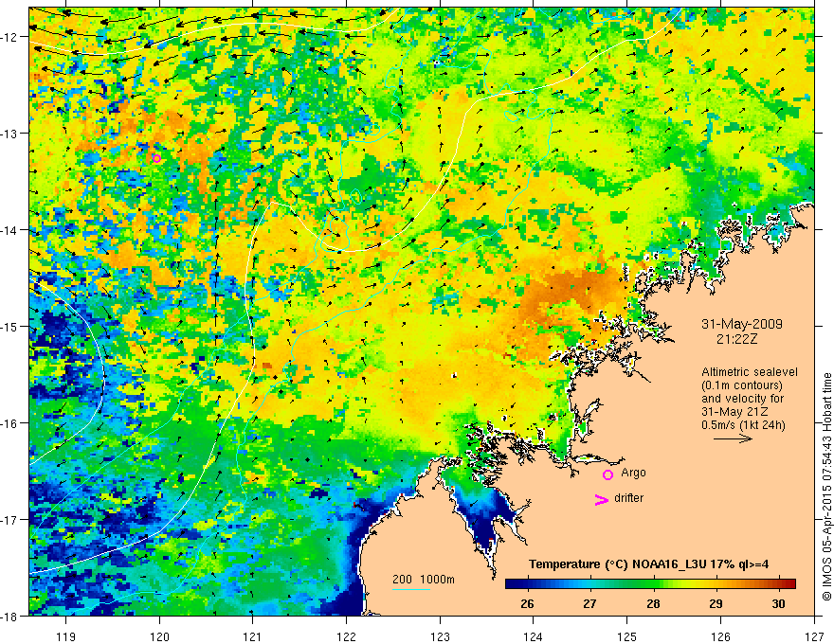
Task: Click the 26 value on the temperature scale
Action: [527, 604]
